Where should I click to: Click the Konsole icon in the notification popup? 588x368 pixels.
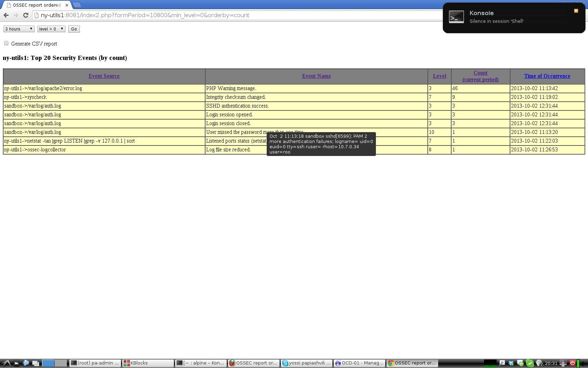[456, 16]
